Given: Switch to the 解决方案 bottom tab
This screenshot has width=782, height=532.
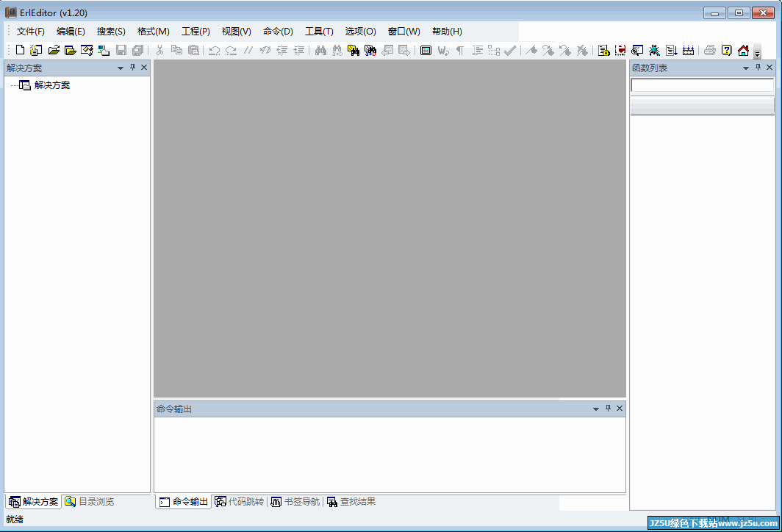Looking at the screenshot, I should [x=33, y=502].
